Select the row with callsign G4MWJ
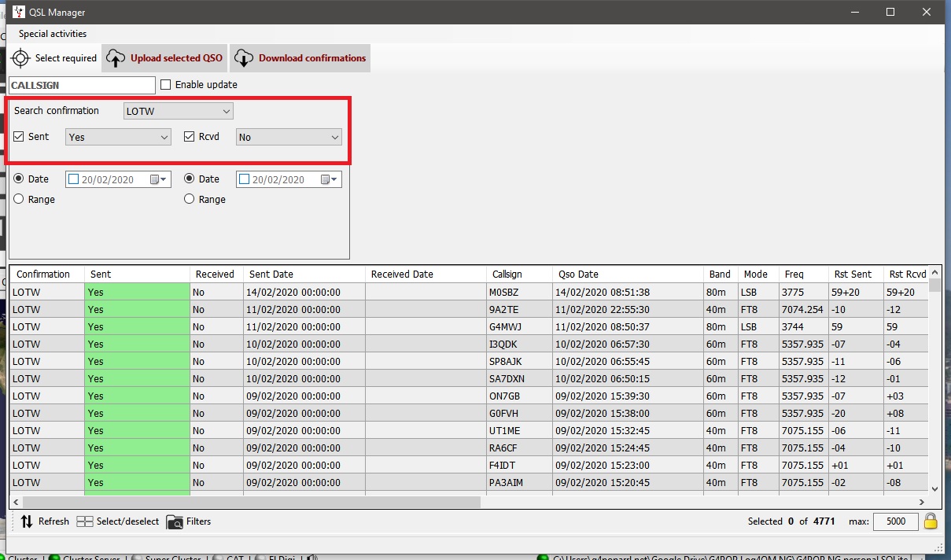 [469, 326]
